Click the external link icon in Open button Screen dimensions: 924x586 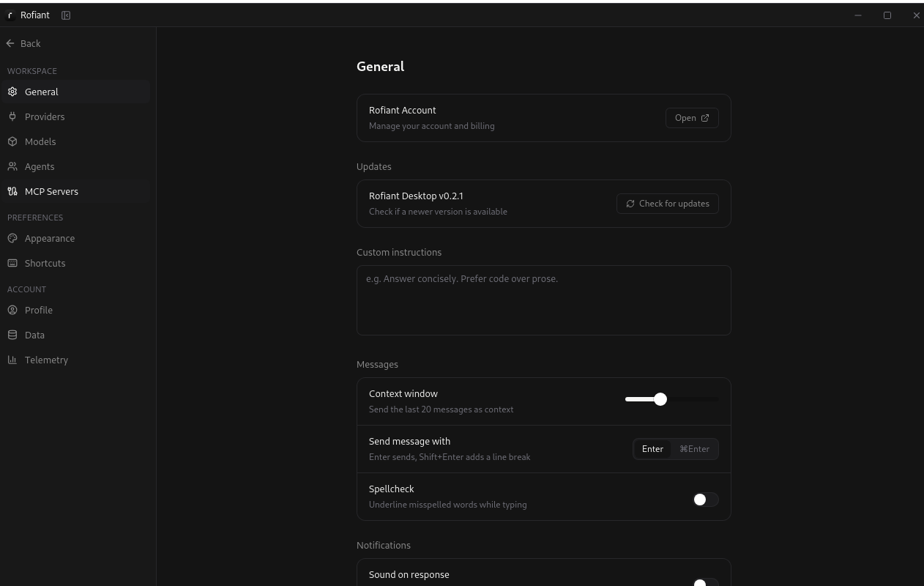[705, 118]
